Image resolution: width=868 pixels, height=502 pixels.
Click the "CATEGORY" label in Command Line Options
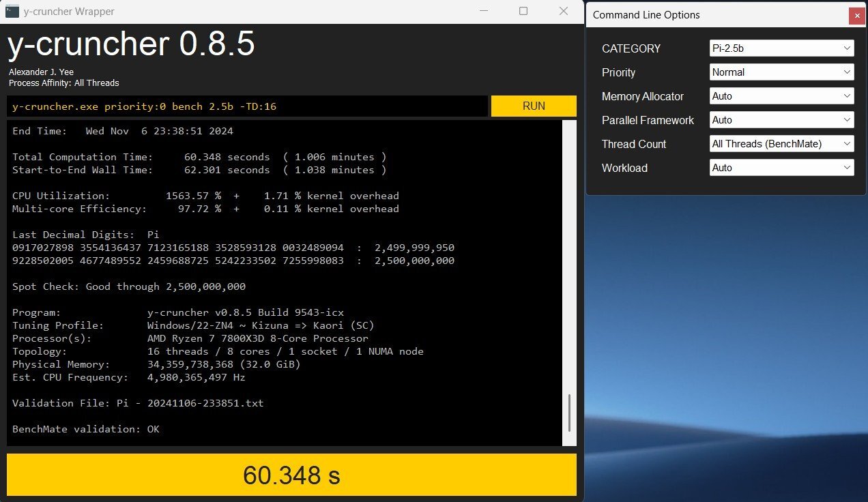631,48
